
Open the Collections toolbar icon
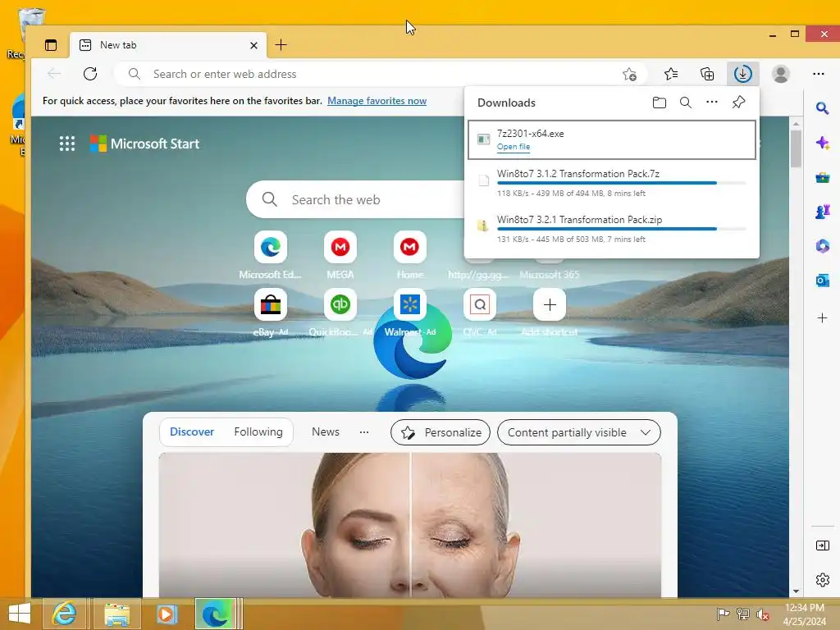pos(707,74)
